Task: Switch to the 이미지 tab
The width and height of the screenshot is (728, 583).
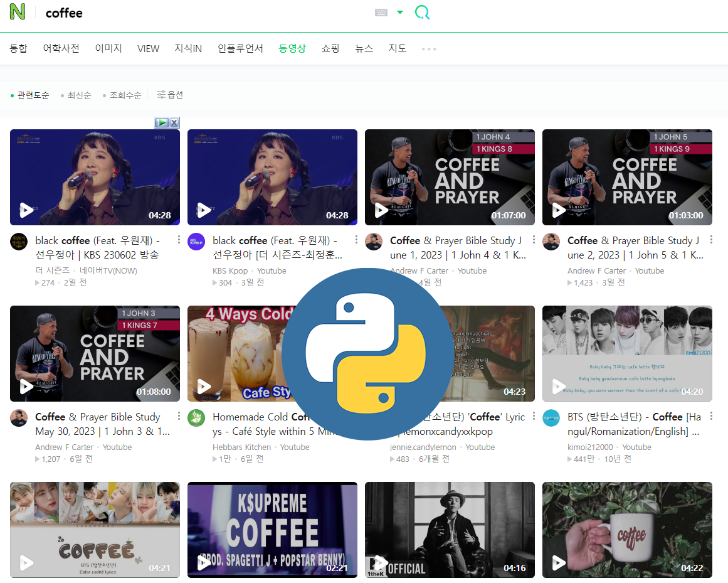Action: click(x=108, y=48)
